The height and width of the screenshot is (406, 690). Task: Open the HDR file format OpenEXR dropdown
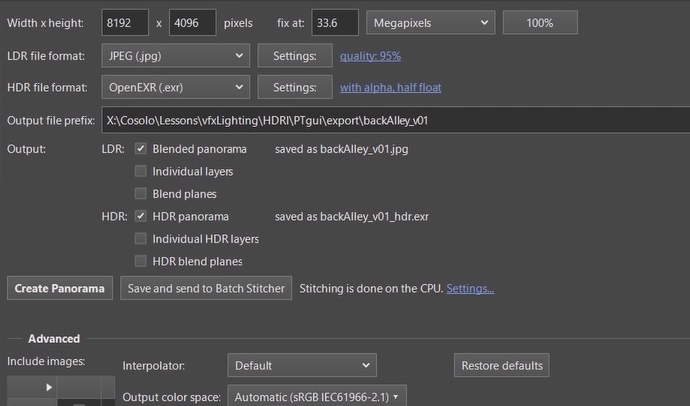(176, 87)
